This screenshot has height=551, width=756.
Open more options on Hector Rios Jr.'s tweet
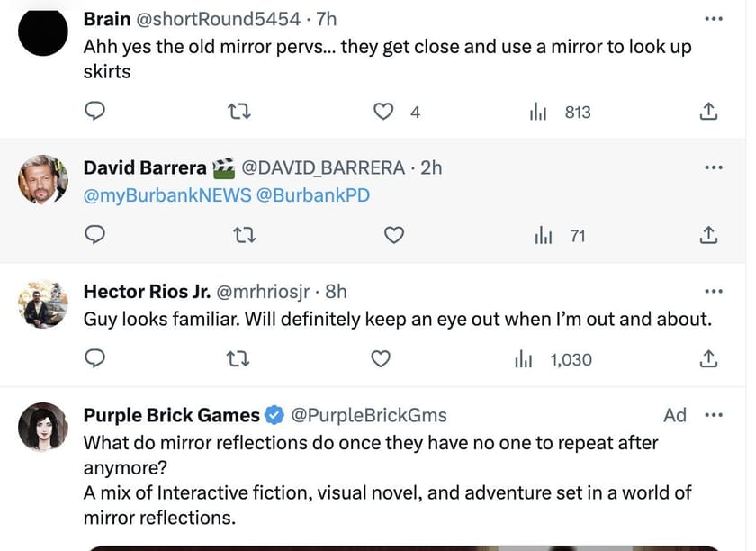(x=714, y=292)
